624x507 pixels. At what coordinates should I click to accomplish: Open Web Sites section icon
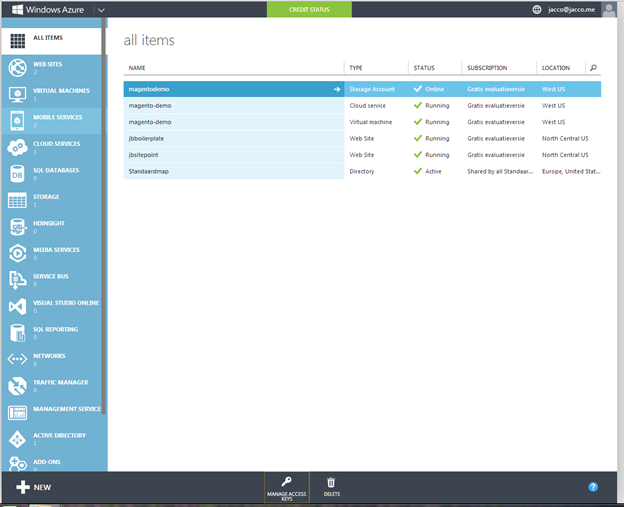[17, 68]
